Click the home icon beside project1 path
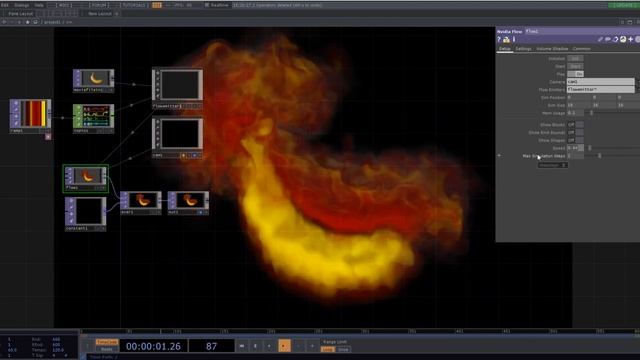The image size is (640, 360). pyautogui.click(x=36, y=22)
